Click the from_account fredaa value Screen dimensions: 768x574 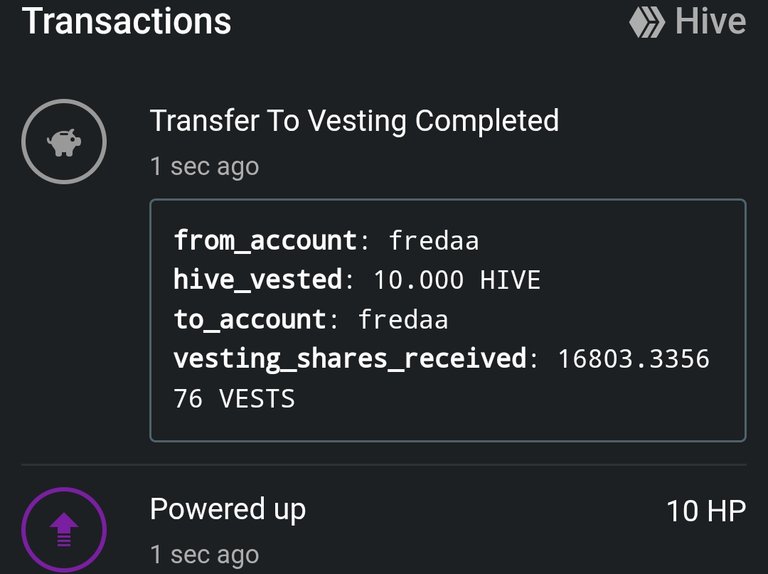(433, 241)
